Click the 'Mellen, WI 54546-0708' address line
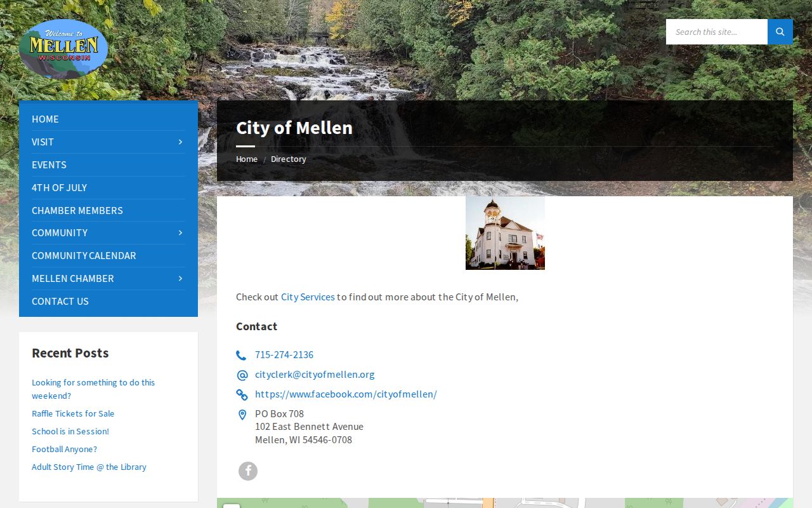812x508 pixels. click(303, 439)
